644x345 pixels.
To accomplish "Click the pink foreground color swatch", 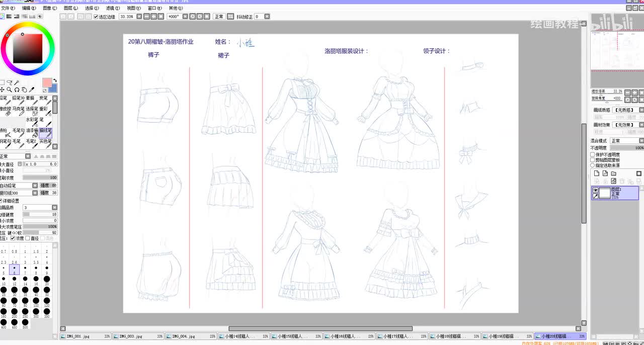I will [47, 82].
